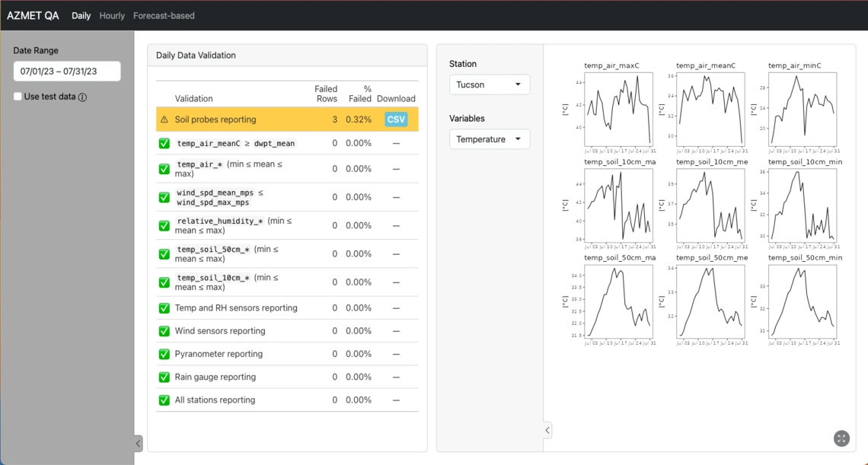Viewport: 868px width, 465px height.
Task: Click the warning icon on Soil probes reporting row
Action: [164, 119]
